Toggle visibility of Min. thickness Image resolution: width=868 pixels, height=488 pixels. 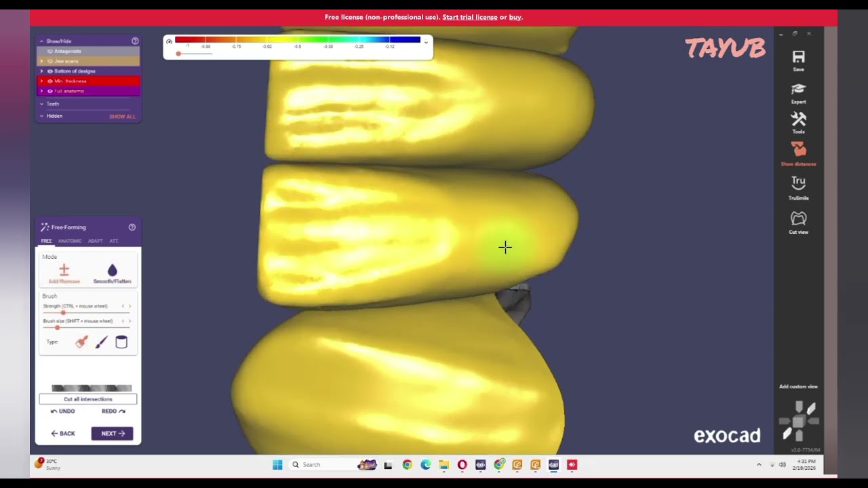coord(50,81)
